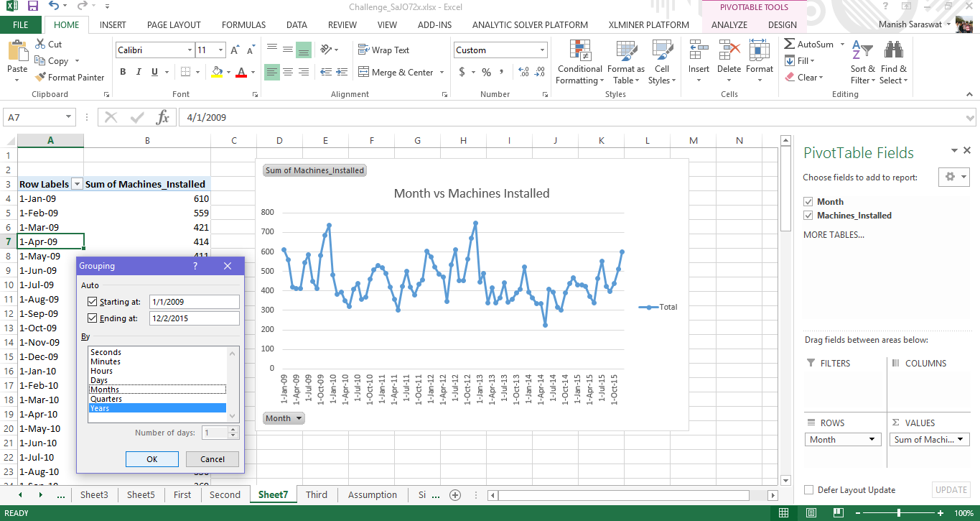Open the PAGE LAYOUT ribbon tab

tap(174, 24)
